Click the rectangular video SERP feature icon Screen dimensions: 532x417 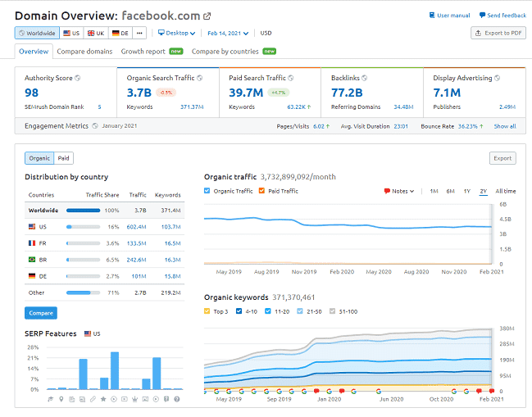click(x=124, y=399)
